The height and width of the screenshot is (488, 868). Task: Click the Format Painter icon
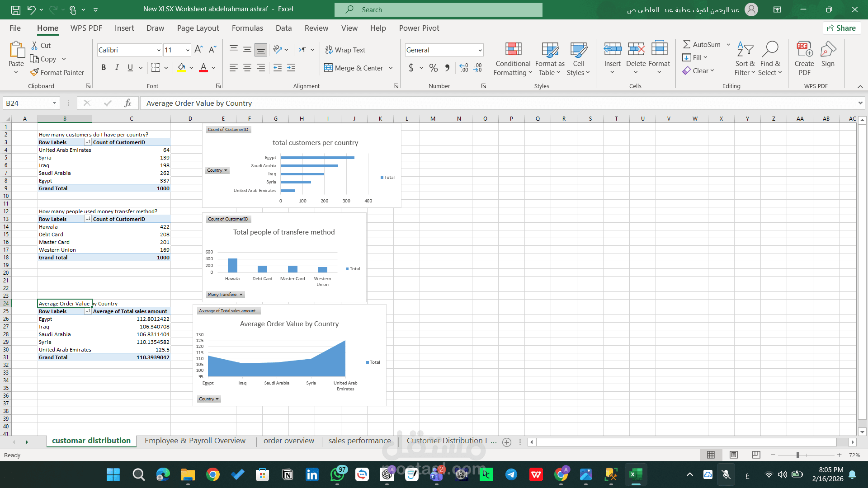click(35, 72)
